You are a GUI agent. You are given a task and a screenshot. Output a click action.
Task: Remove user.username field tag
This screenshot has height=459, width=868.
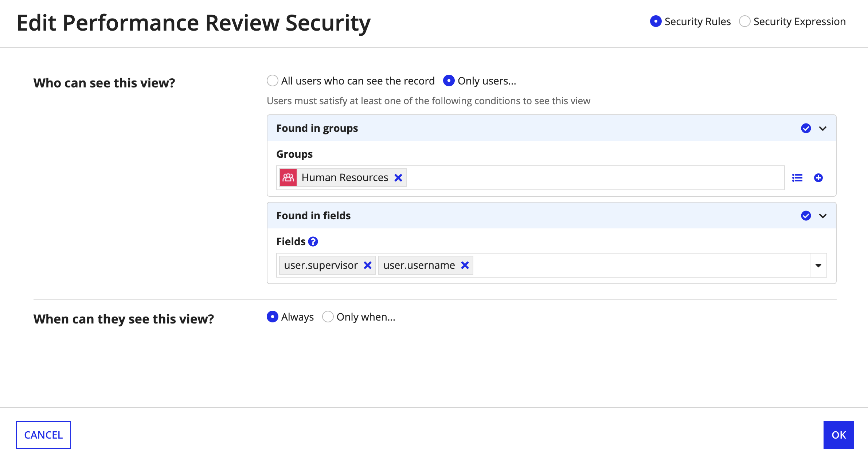pyautogui.click(x=465, y=265)
